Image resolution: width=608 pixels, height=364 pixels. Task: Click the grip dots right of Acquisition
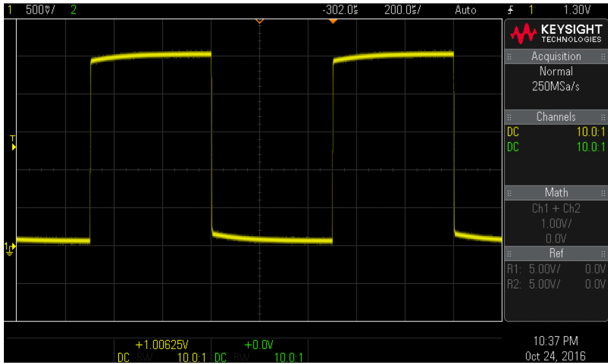tap(603, 57)
